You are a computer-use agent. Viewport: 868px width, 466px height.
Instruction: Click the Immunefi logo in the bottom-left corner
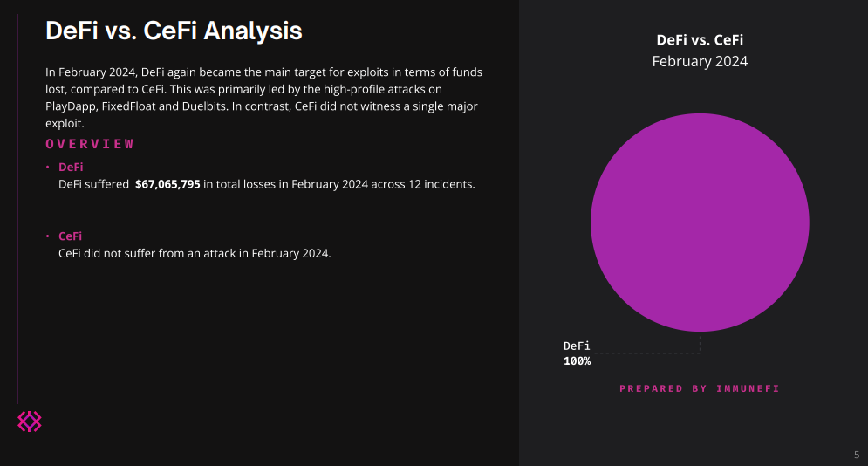[30, 421]
